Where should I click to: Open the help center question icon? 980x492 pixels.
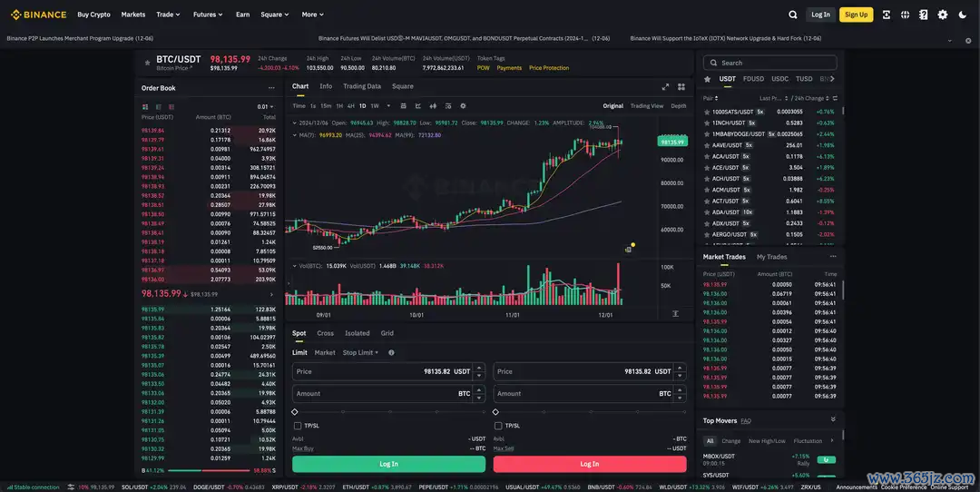click(x=923, y=15)
